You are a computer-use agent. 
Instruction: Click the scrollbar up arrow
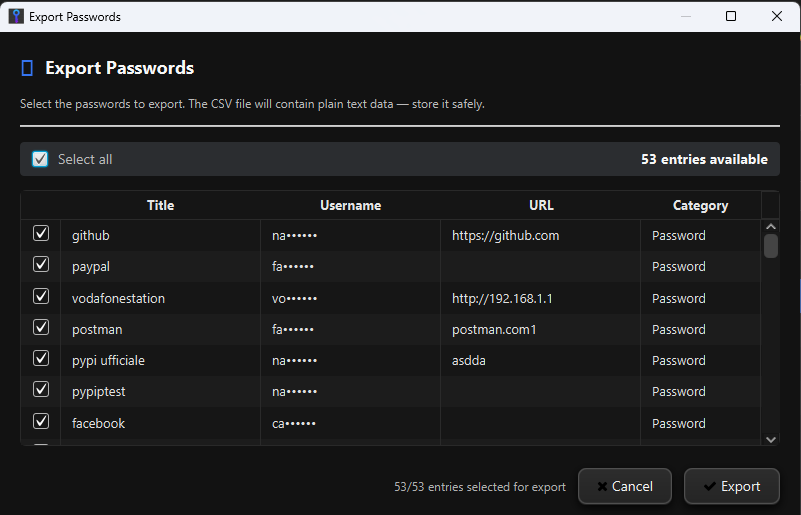click(771, 226)
